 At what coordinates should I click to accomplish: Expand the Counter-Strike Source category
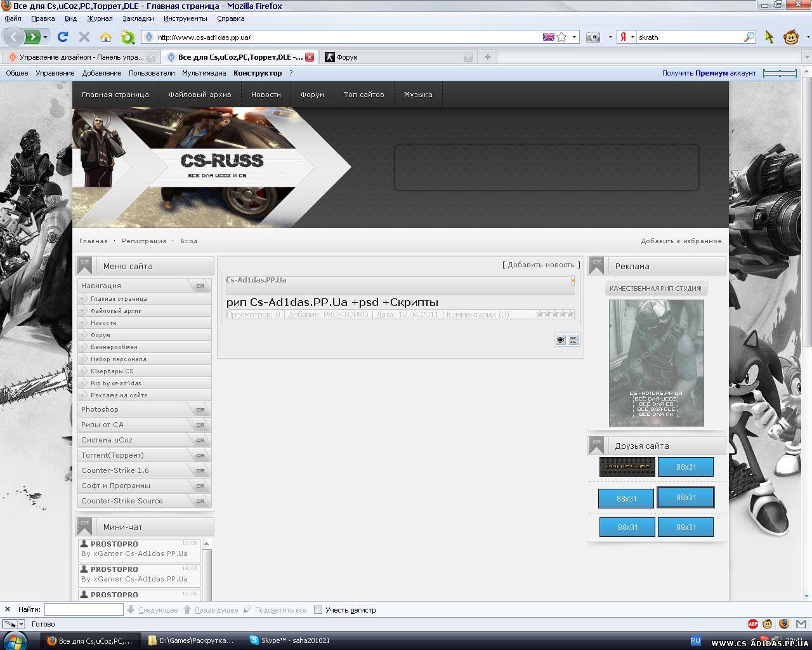(x=145, y=501)
